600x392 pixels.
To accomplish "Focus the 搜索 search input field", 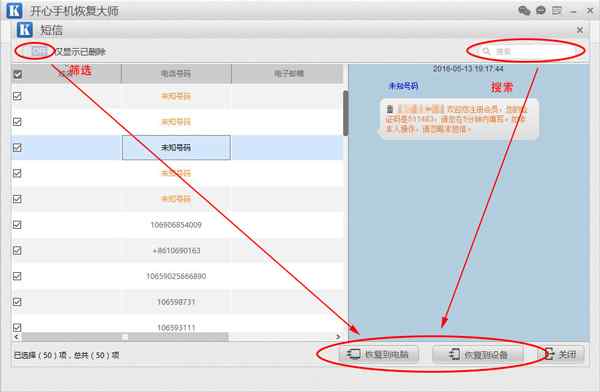I will (526, 51).
